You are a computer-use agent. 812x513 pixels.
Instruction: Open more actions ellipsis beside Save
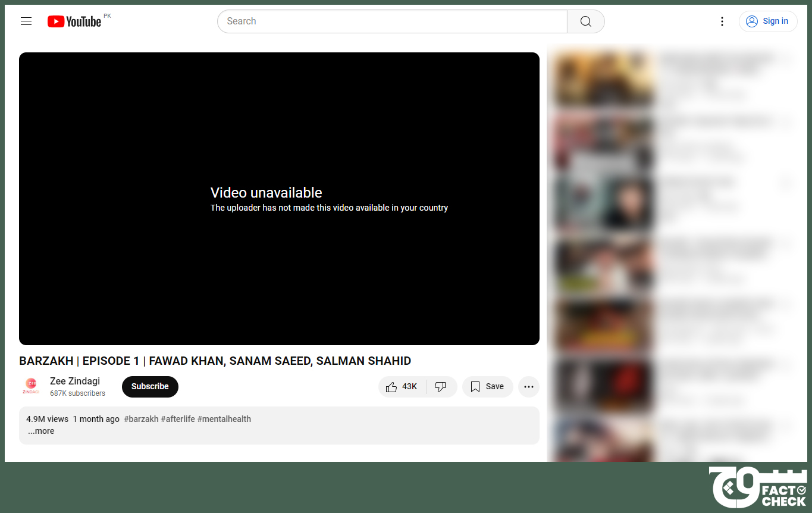(x=529, y=387)
